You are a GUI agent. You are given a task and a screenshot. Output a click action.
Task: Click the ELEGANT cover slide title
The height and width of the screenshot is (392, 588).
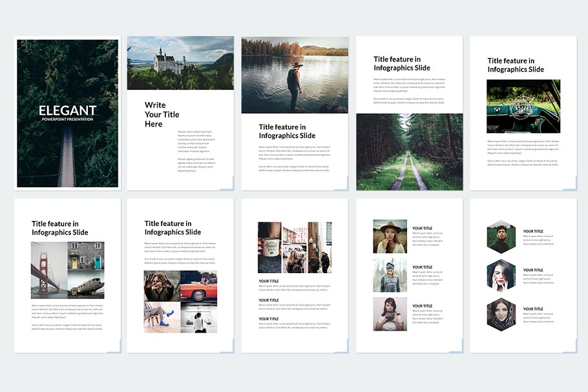(x=67, y=110)
